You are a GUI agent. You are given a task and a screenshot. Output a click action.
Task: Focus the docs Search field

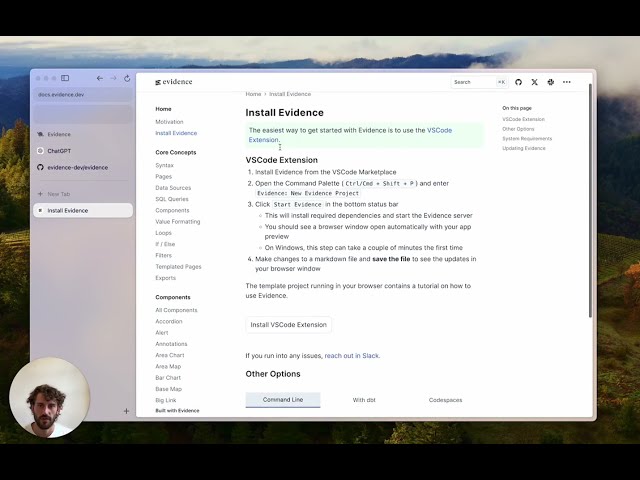(479, 82)
